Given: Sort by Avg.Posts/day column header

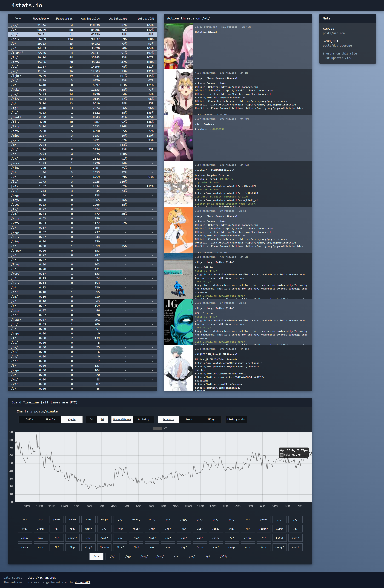Looking at the screenshot, I should coord(90,19).
